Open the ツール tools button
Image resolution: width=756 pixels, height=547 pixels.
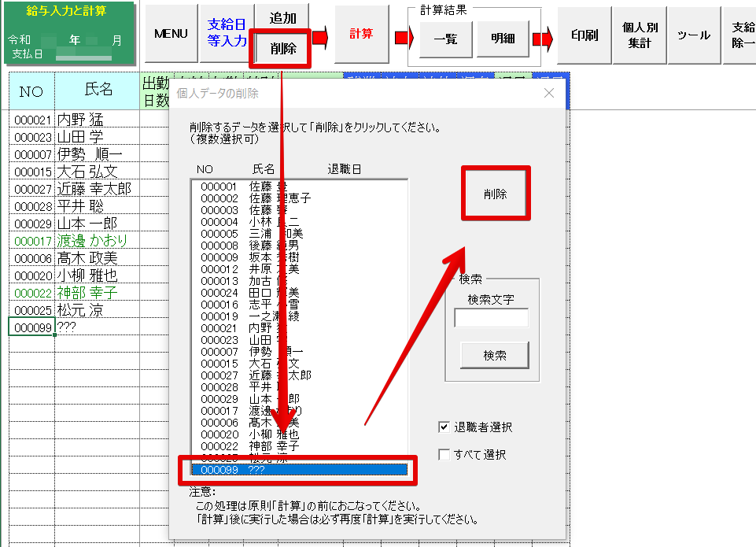point(693,35)
